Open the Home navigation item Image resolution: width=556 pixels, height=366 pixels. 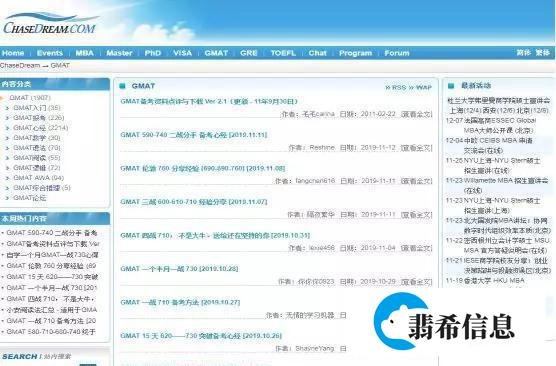13,53
